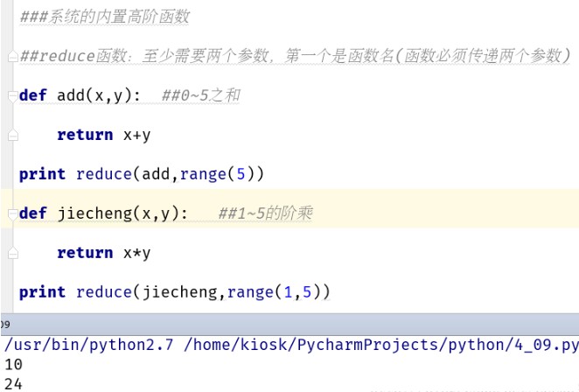Click the return keyword in add function

85,135
